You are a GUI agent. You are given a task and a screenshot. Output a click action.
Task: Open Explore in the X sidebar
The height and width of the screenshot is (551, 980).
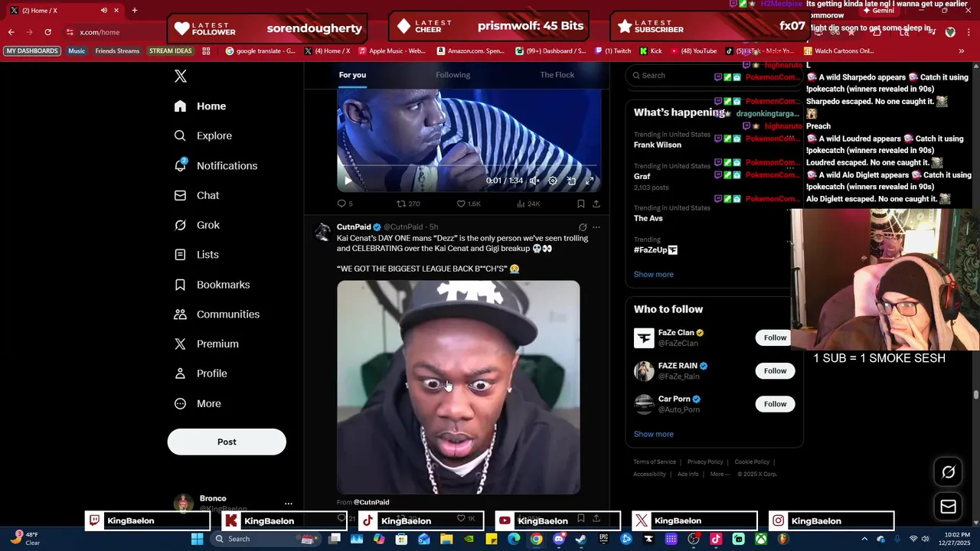(x=204, y=135)
